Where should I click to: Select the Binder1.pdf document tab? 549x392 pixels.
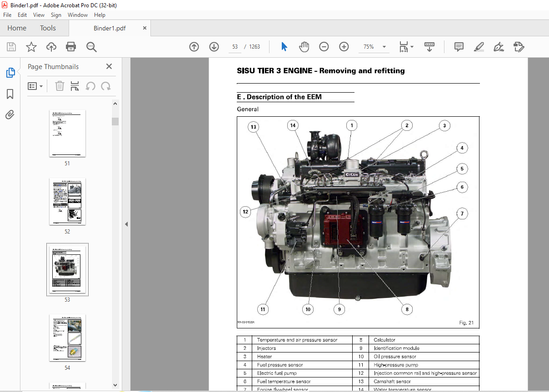tap(110, 28)
